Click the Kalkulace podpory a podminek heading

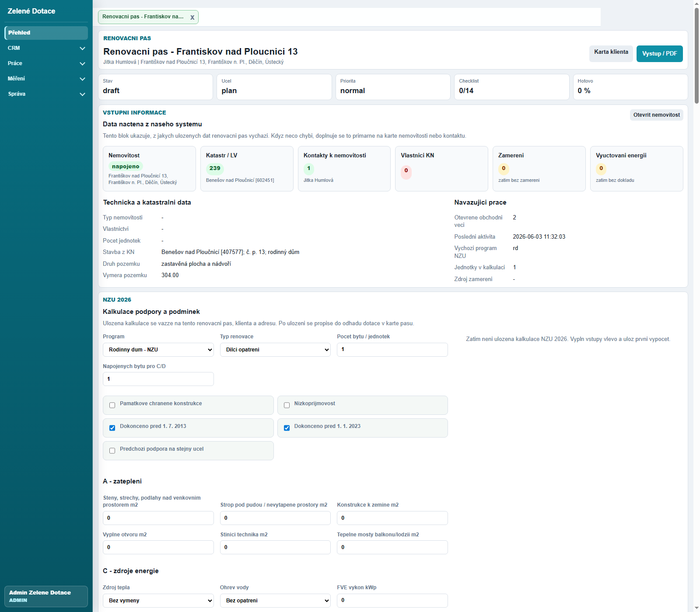point(151,312)
